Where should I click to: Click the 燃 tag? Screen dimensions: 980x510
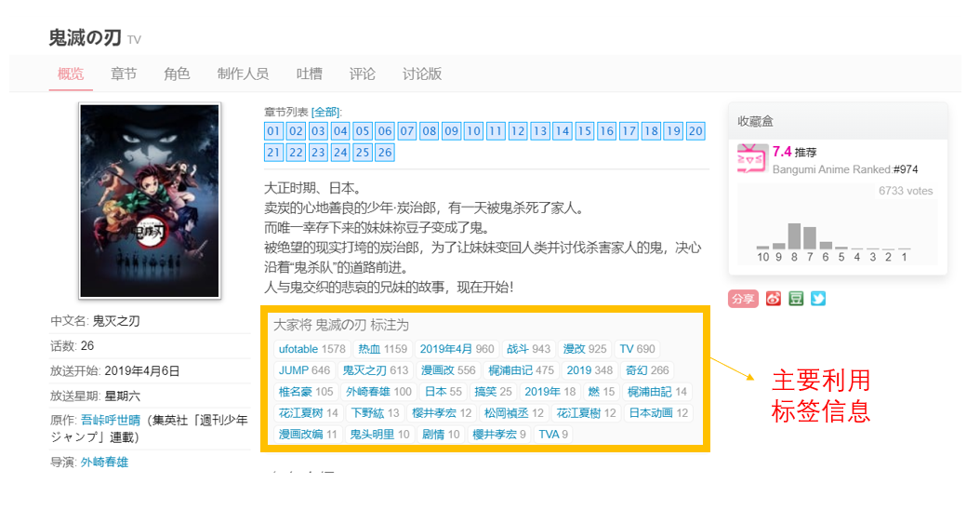click(x=602, y=391)
